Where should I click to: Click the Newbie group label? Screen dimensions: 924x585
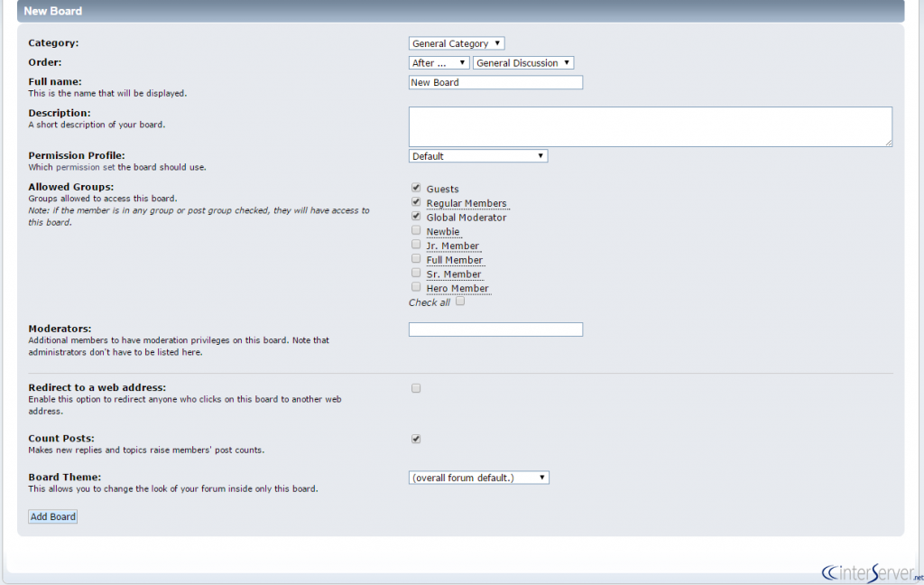point(442,232)
